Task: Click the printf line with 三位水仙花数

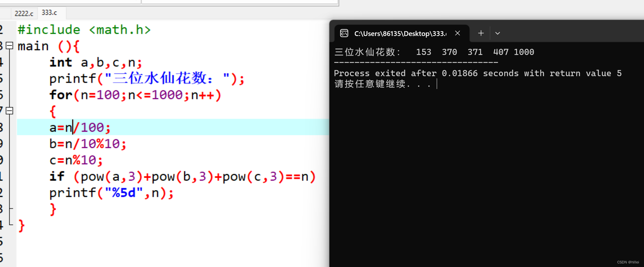Action: 147,78
